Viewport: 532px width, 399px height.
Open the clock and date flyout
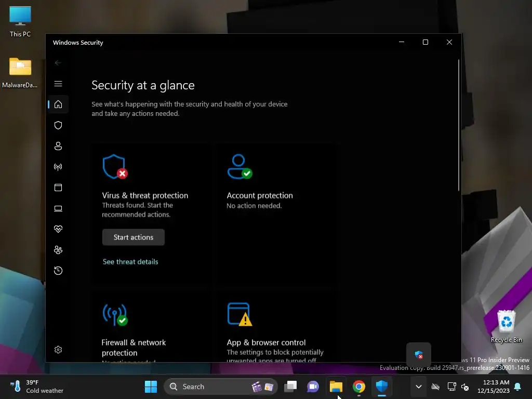494,387
